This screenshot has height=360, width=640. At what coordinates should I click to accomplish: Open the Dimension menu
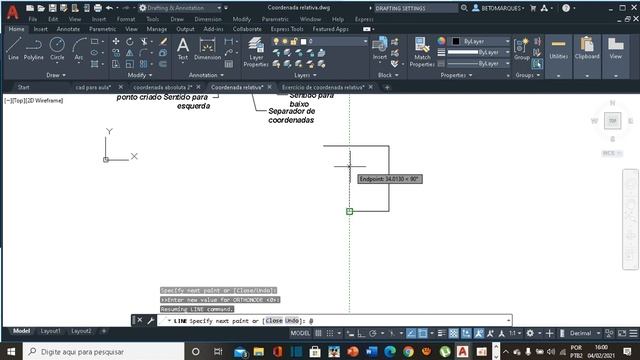(x=208, y=19)
